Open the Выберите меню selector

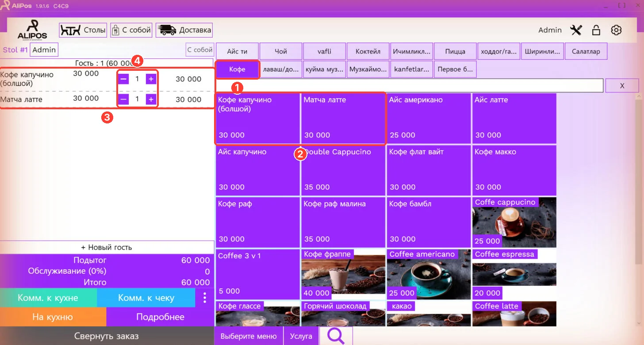249,336
